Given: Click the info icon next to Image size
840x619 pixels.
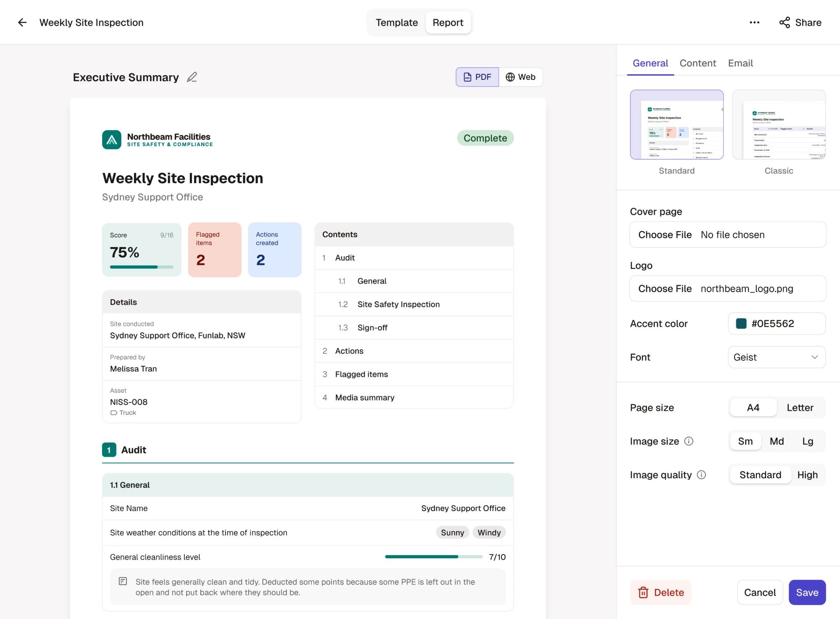Looking at the screenshot, I should pos(689,441).
